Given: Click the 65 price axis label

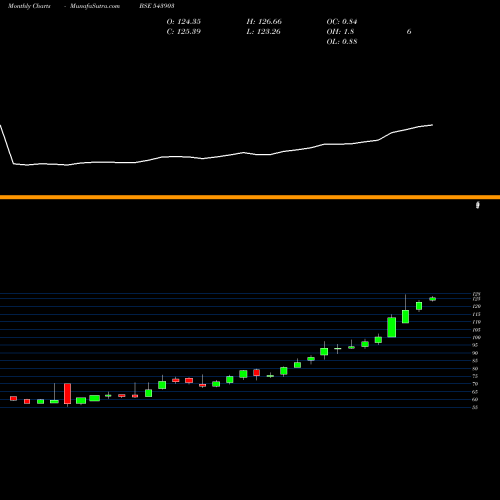Looking at the screenshot, I should [475, 392].
